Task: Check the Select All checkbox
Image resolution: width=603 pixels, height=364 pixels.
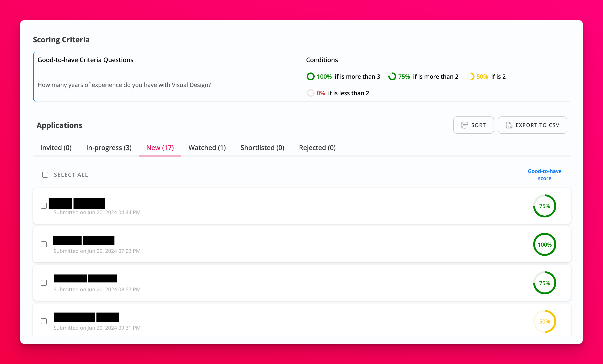Action: [45, 175]
